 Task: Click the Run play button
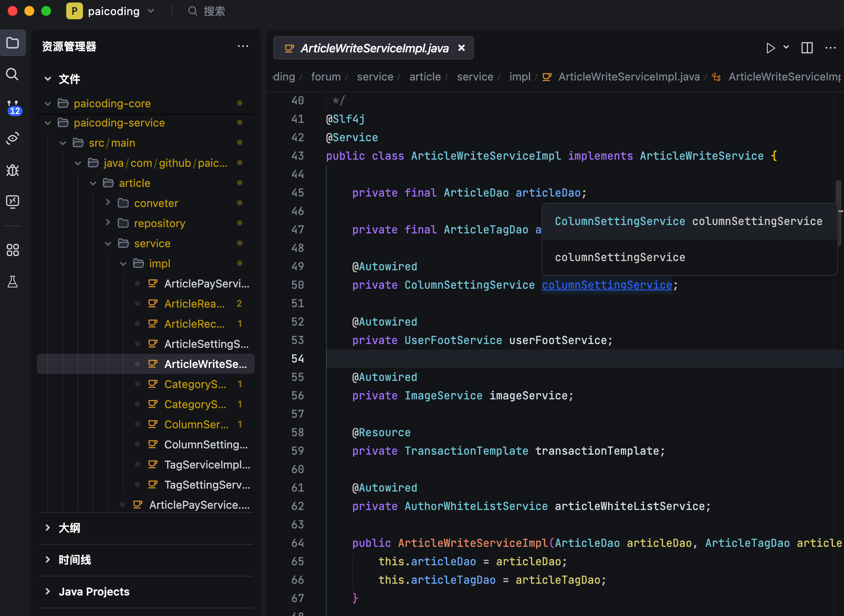770,48
